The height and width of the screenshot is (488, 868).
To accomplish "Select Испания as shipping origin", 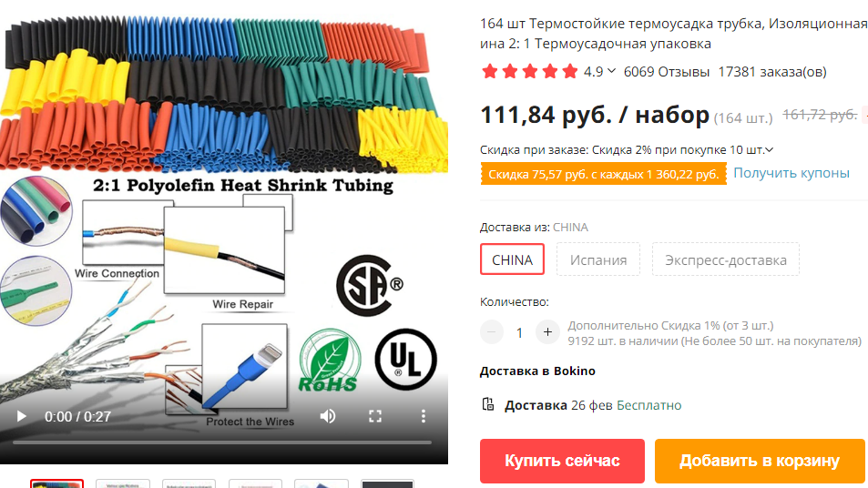I will point(598,259).
